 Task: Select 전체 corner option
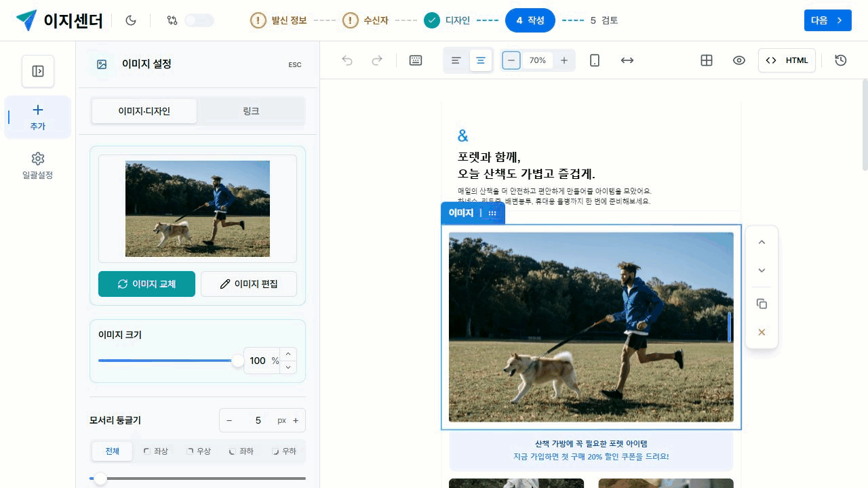(112, 451)
